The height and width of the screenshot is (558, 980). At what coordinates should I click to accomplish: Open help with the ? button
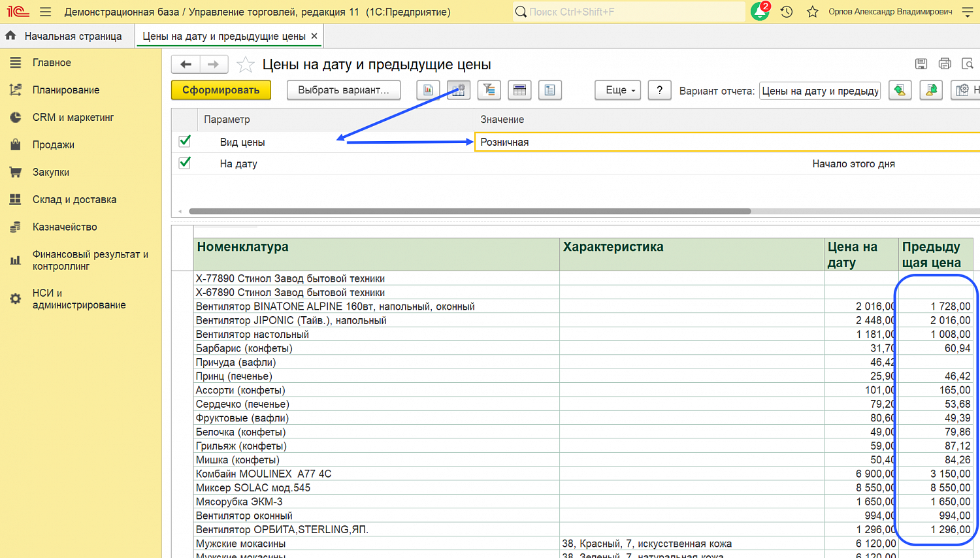(660, 90)
